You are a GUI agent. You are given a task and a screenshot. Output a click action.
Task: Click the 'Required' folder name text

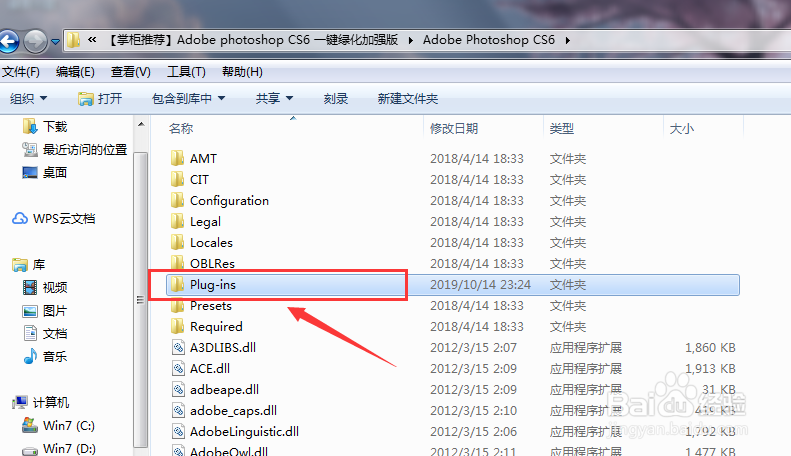coord(216,327)
